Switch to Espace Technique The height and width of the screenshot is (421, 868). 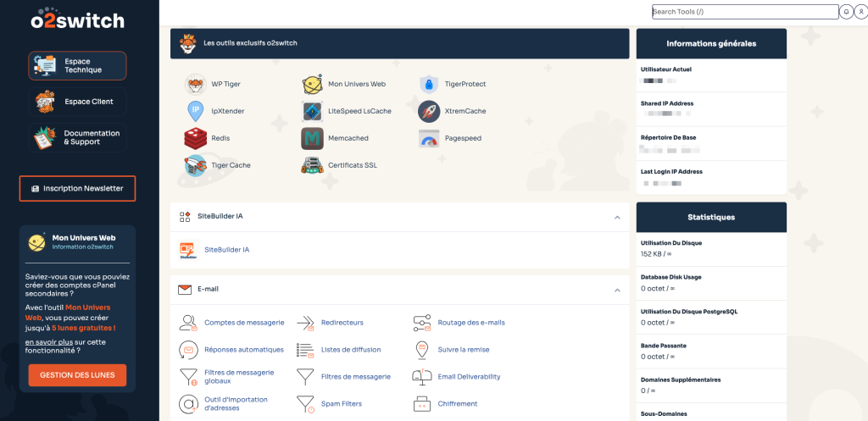point(77,66)
